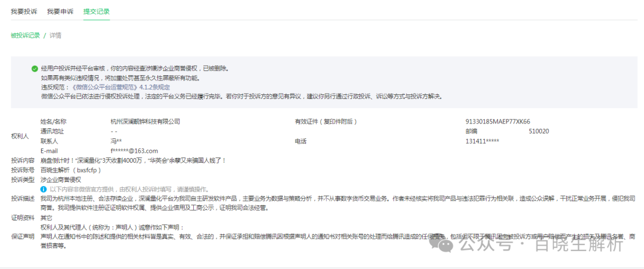
Task: Open the 《微信公众平台运营规范》 link
Action: tap(104, 87)
